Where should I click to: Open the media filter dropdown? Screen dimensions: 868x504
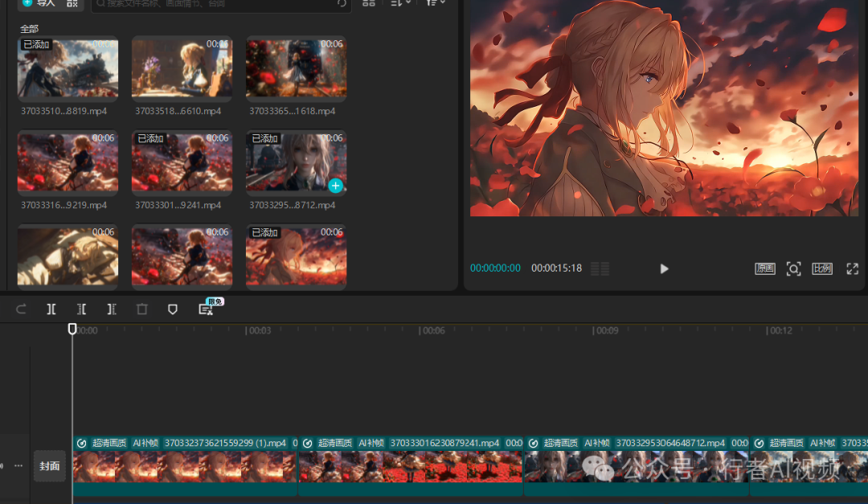pos(435,3)
